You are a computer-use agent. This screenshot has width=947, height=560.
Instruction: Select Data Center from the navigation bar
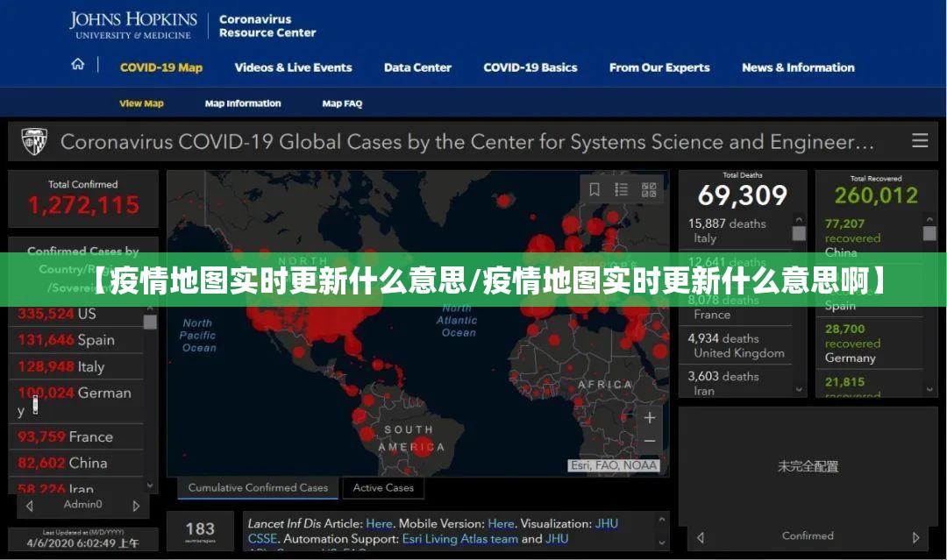tap(417, 67)
